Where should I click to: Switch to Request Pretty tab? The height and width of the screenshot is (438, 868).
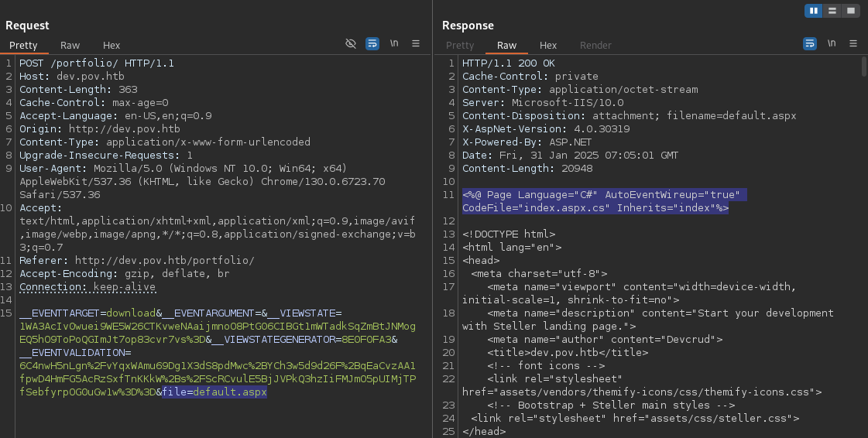pyautogui.click(x=23, y=46)
